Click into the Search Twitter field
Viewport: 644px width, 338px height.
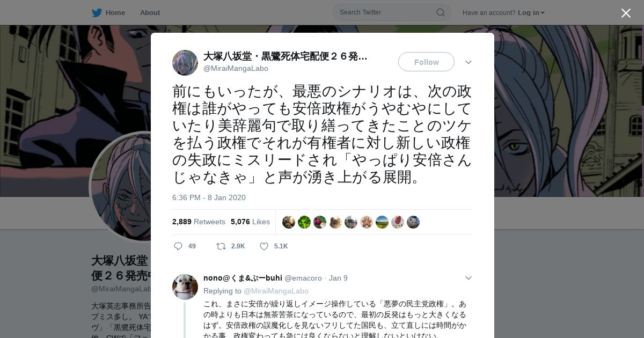pos(386,12)
